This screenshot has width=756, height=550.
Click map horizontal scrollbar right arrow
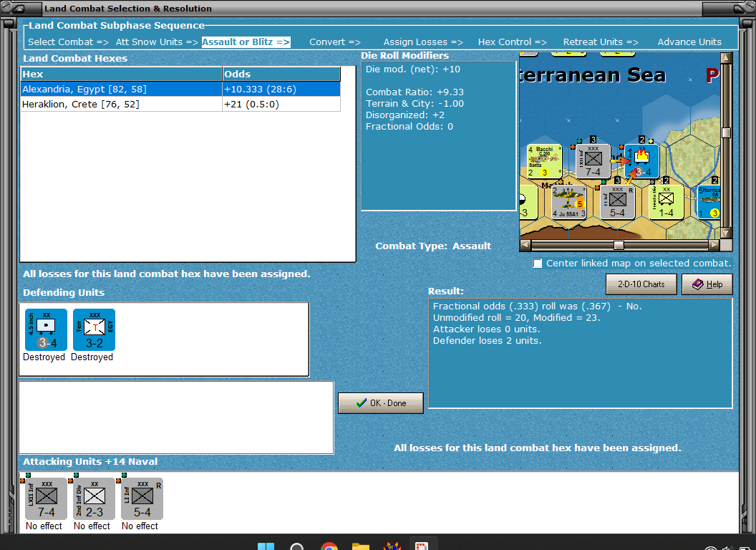(714, 245)
